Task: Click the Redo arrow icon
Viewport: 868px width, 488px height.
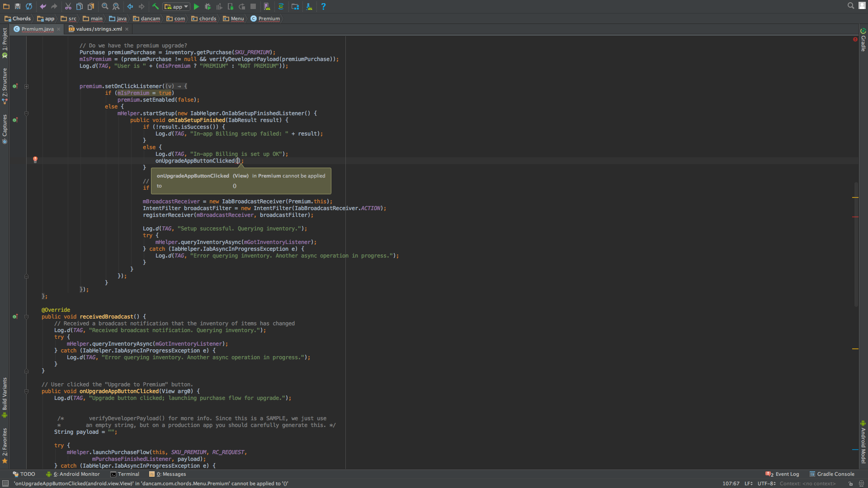Action: (x=54, y=6)
